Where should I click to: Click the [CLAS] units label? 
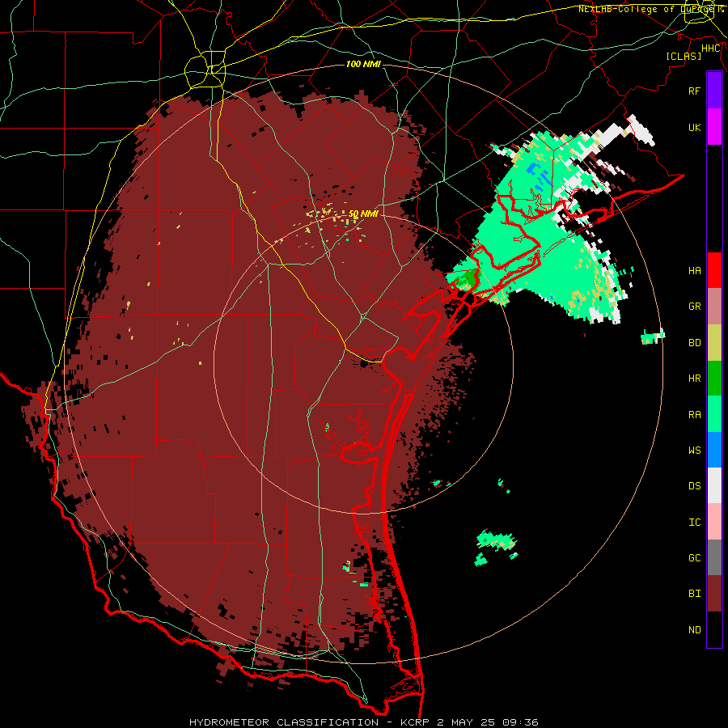[684, 56]
